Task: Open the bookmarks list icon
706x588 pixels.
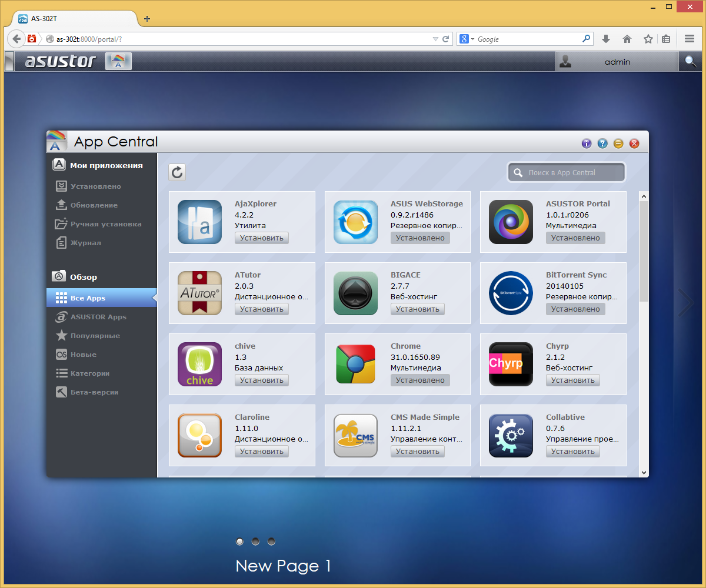Action: pyautogui.click(x=666, y=39)
